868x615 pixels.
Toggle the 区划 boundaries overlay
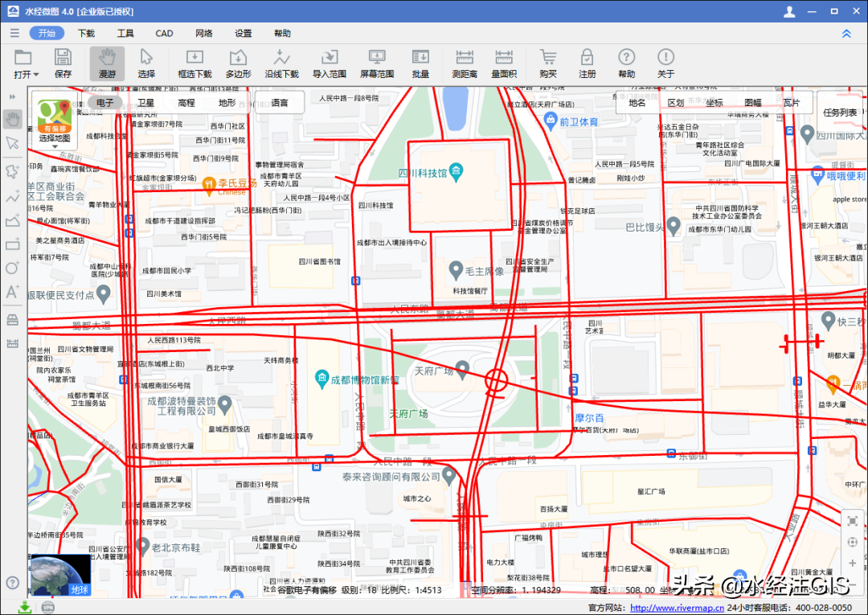676,103
